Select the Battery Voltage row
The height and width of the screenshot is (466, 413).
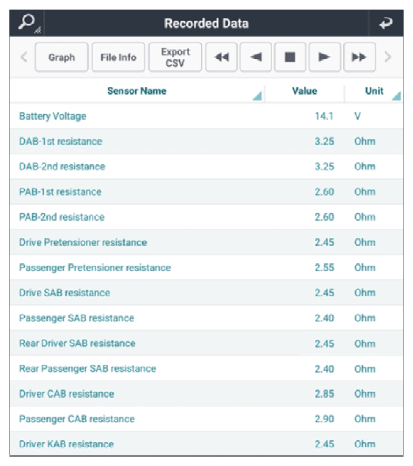click(206, 116)
